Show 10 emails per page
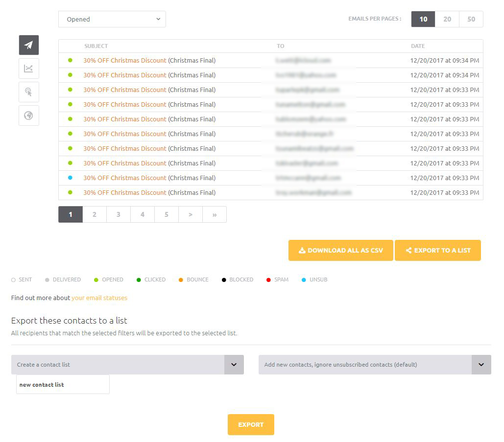Viewport: 504px width, 442px height. tap(423, 19)
